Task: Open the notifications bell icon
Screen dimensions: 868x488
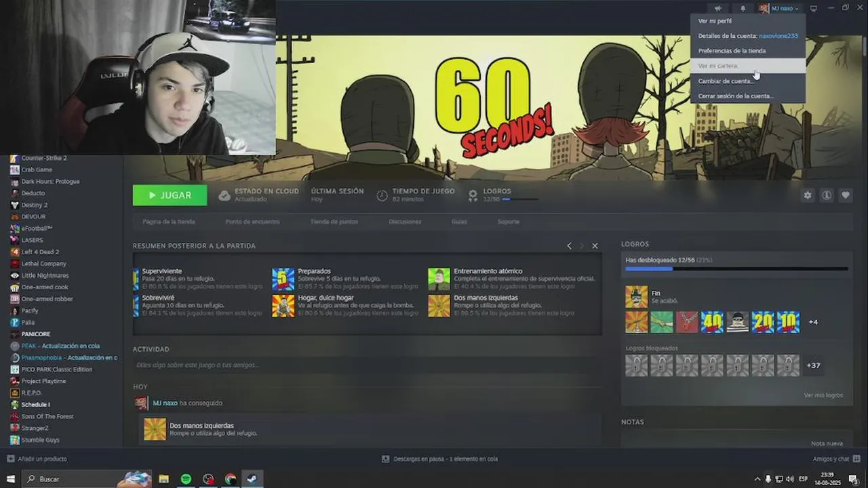Action: [743, 8]
